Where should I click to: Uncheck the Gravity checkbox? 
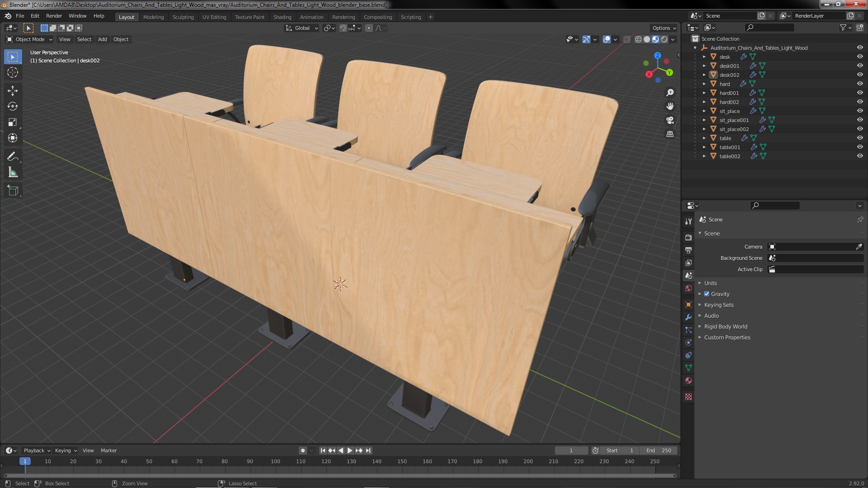pyautogui.click(x=707, y=294)
